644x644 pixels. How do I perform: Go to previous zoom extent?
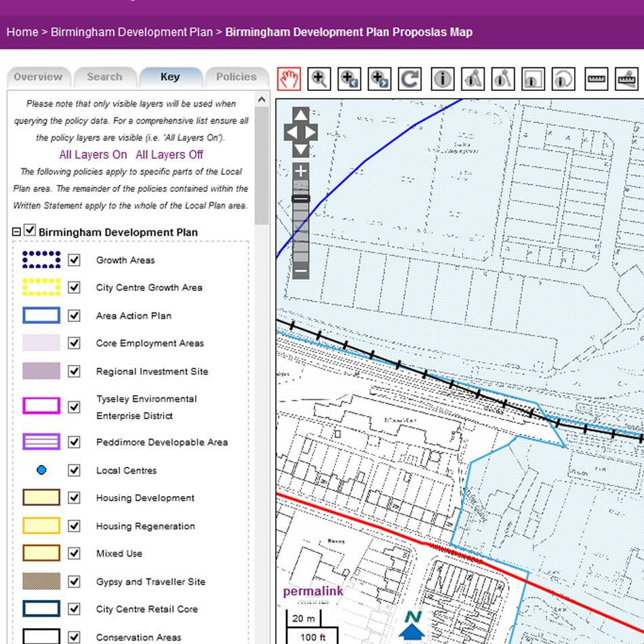pos(349,79)
